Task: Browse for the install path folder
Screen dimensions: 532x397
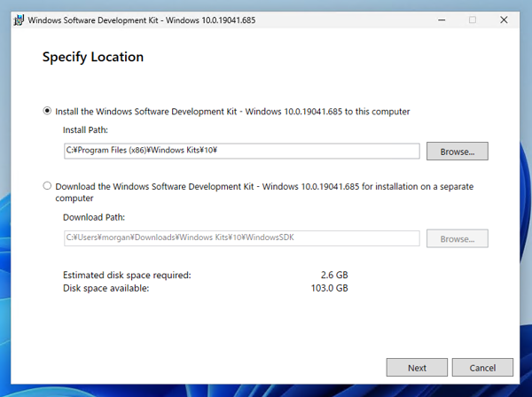Action: coord(457,152)
